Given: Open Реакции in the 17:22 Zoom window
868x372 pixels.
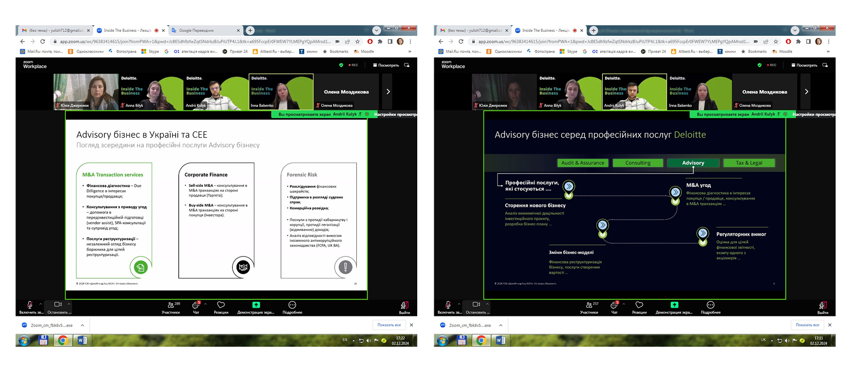Looking at the screenshot, I should point(221,308).
